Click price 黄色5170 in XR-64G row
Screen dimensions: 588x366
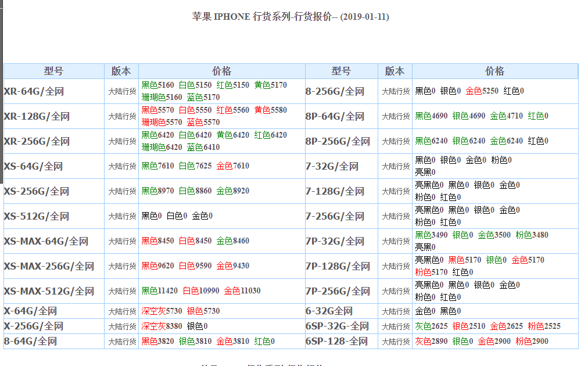[x=270, y=85]
